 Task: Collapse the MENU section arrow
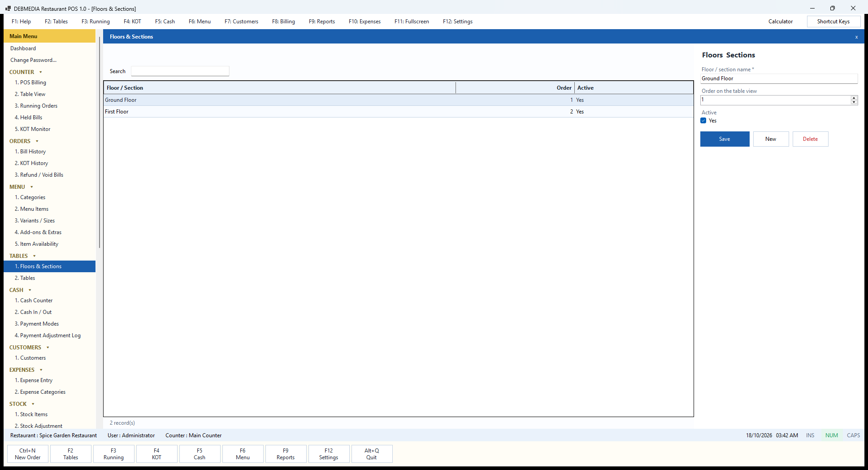[32, 187]
